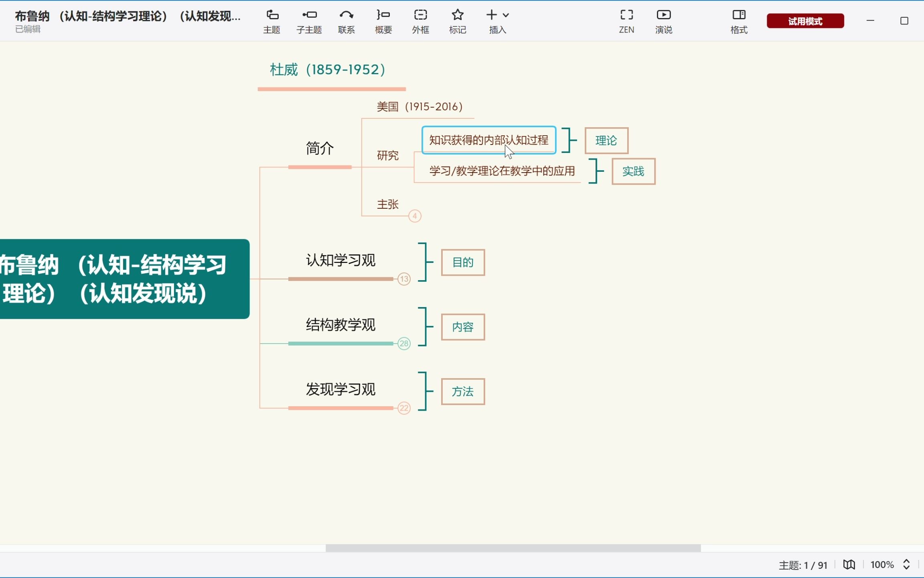Click the 主题 (Topic) toolbar icon
Viewport: 924px width, 578px height.
(x=272, y=22)
